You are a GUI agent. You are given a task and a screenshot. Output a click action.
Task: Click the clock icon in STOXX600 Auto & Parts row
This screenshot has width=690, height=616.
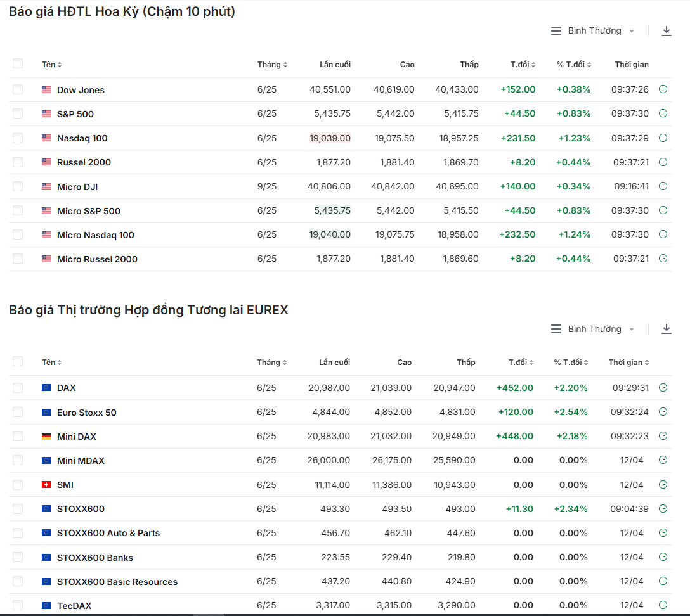663,533
